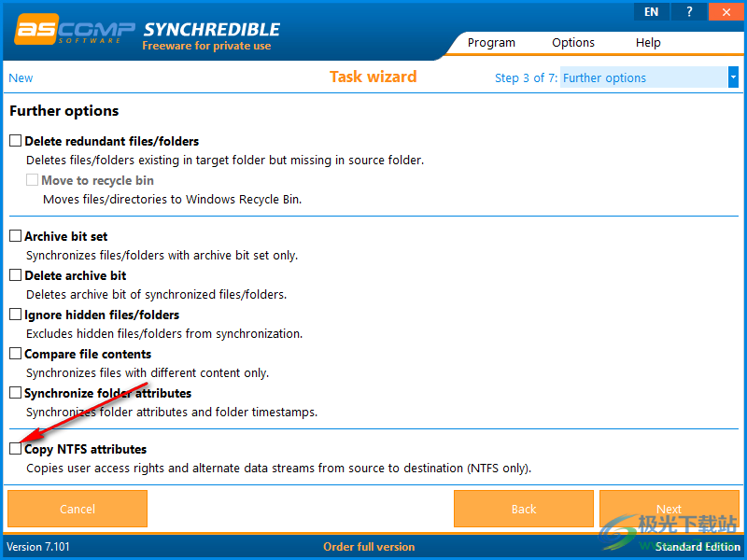Open help via the question mark icon
The width and height of the screenshot is (747, 560).
(688, 11)
